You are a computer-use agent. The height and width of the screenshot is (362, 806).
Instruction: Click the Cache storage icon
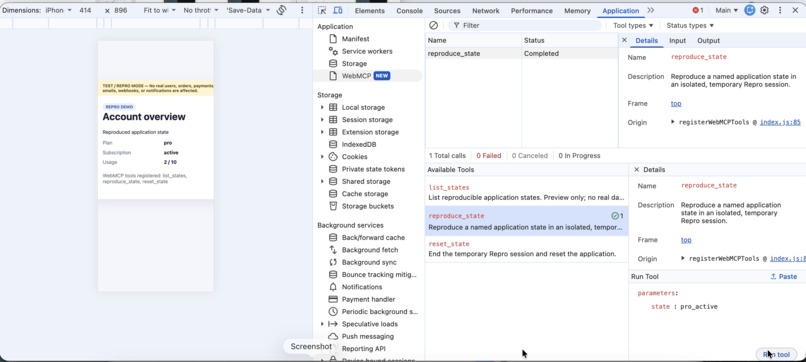pos(333,194)
